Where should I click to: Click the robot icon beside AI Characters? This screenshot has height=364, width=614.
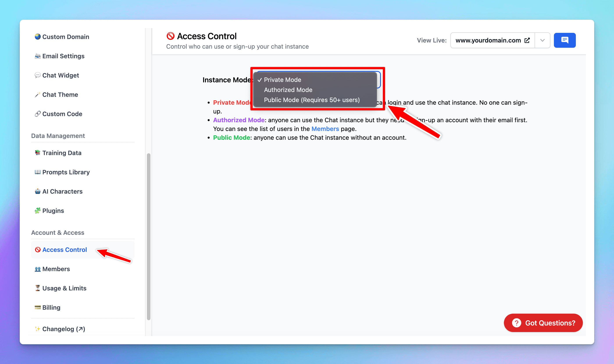(x=37, y=191)
